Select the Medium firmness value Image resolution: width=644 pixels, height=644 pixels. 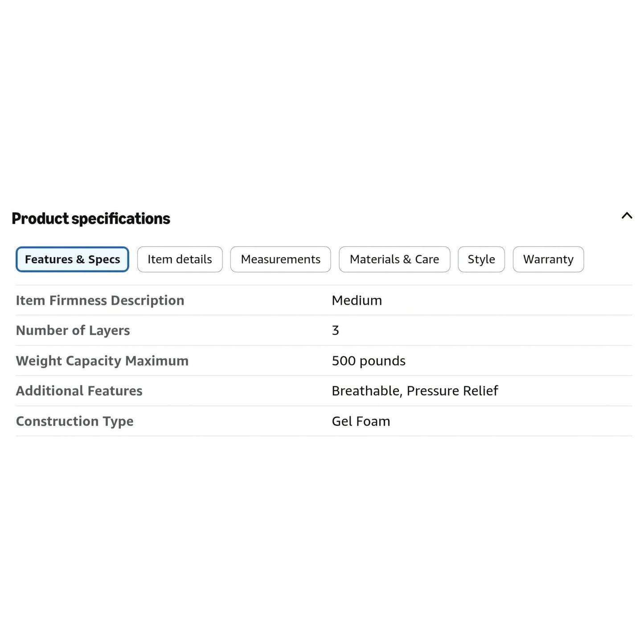(x=357, y=300)
